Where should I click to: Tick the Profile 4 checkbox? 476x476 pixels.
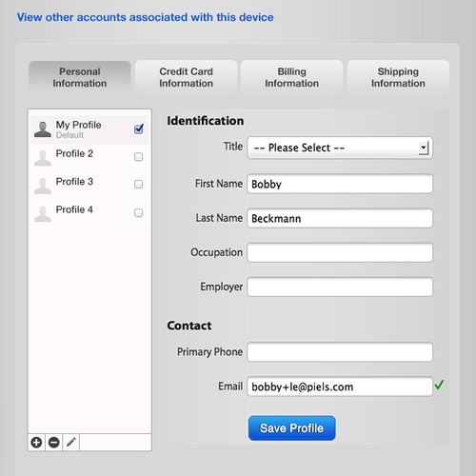pos(138,212)
